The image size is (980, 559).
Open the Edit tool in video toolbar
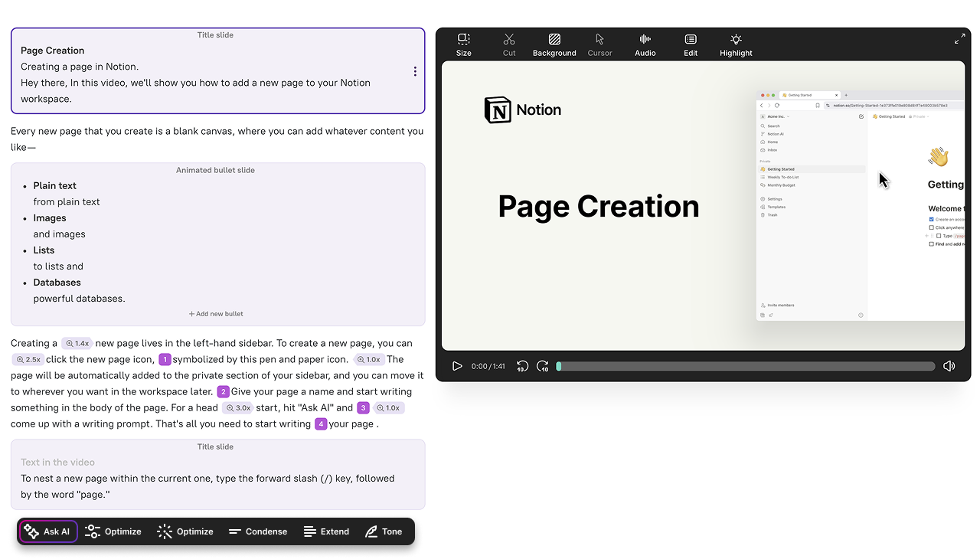click(691, 45)
